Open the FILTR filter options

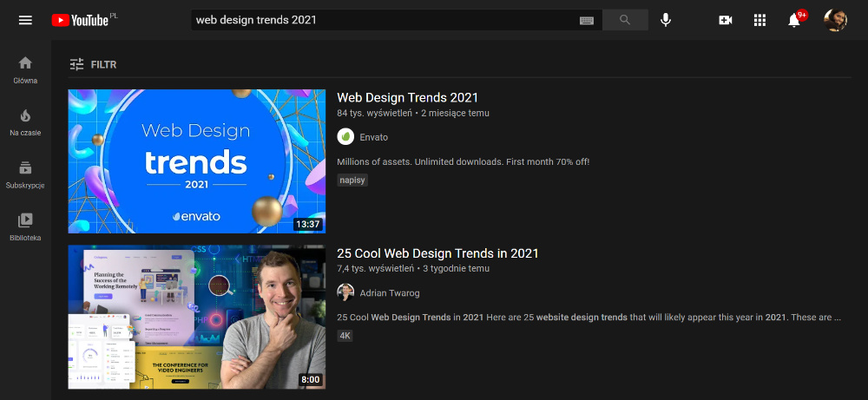93,65
